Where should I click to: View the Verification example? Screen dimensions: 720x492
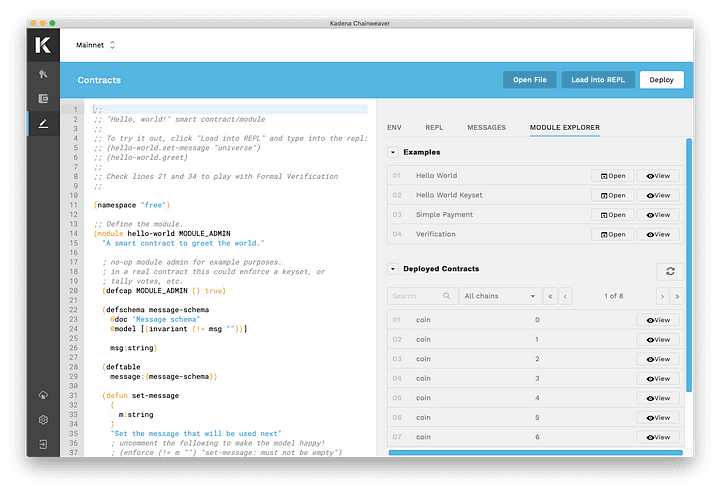click(x=658, y=234)
